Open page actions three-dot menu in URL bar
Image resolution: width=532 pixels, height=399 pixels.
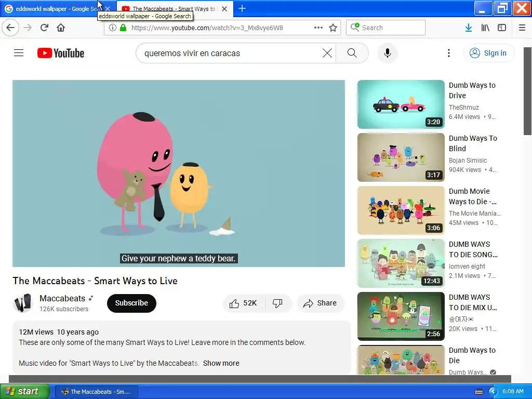point(318,28)
